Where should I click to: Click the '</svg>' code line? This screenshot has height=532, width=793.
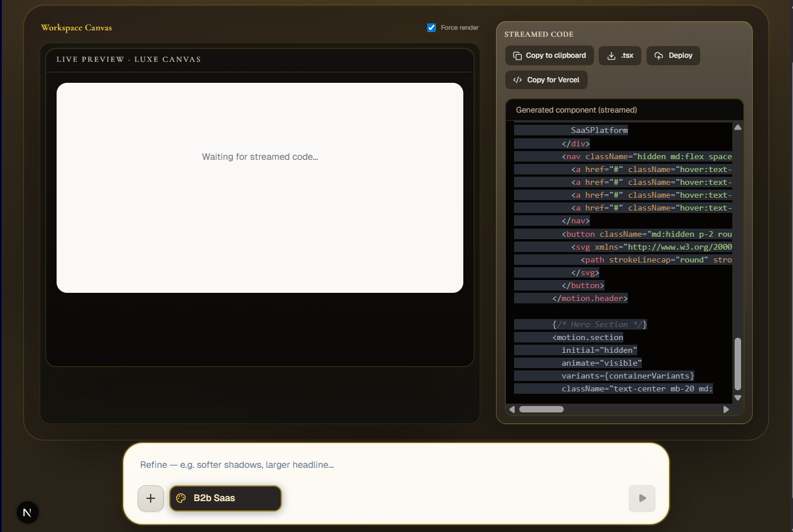click(x=585, y=273)
